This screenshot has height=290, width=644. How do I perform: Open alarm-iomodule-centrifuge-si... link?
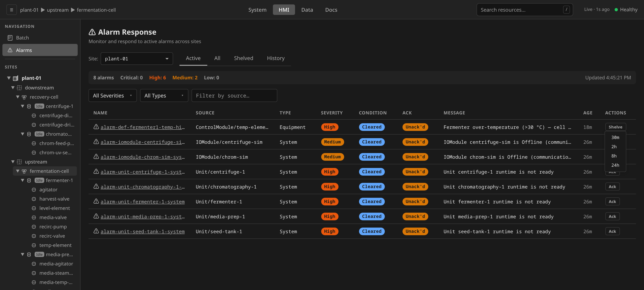click(x=142, y=142)
